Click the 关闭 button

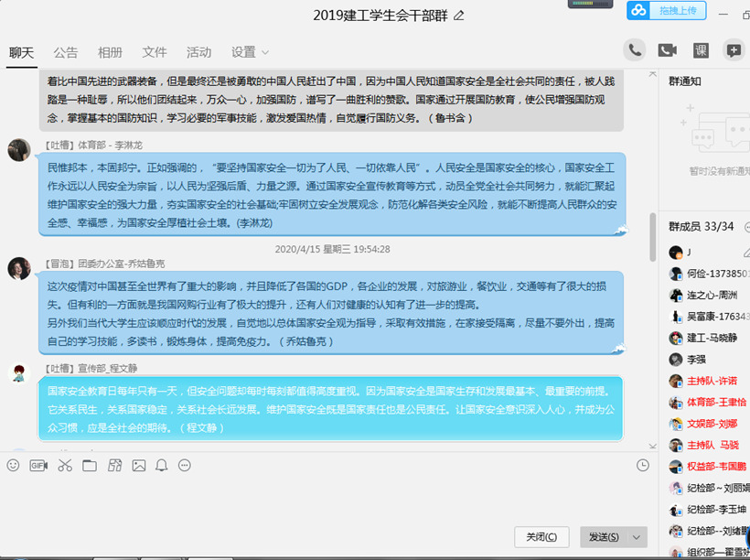pyautogui.click(x=541, y=537)
